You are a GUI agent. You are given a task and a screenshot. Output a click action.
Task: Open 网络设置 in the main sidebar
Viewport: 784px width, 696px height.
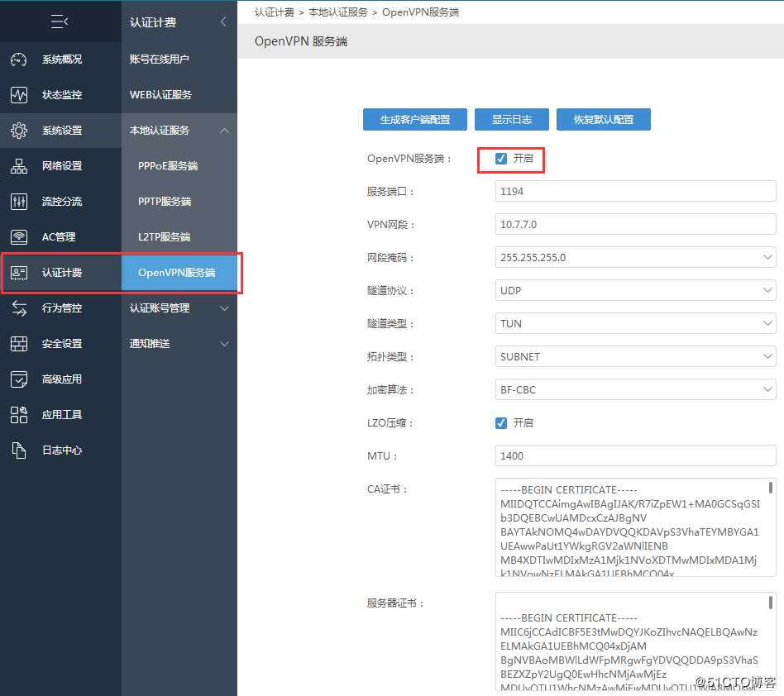pyautogui.click(x=60, y=166)
